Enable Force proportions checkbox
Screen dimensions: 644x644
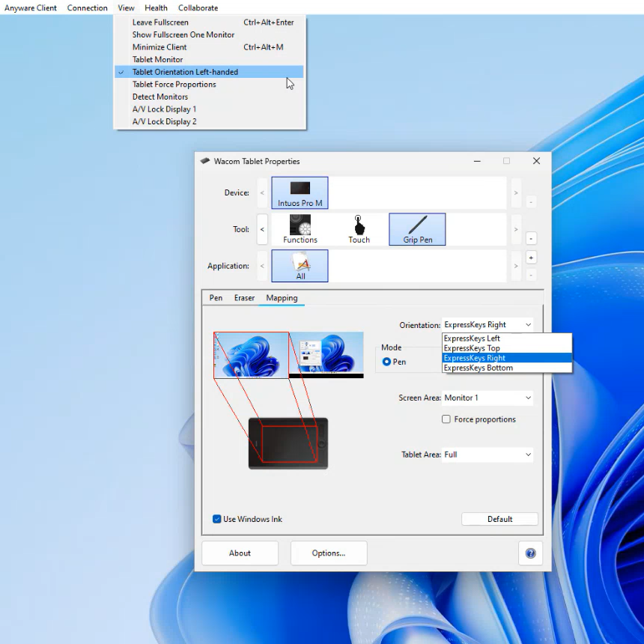(x=446, y=419)
